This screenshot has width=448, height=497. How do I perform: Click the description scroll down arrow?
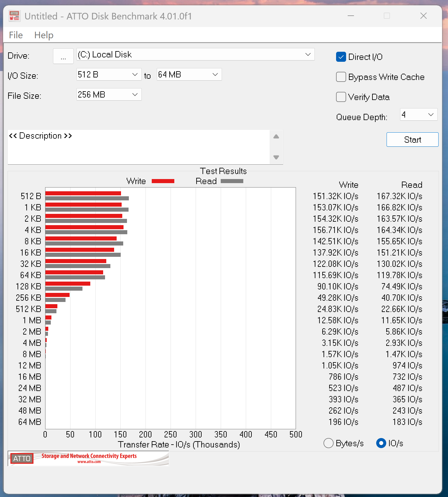click(276, 157)
